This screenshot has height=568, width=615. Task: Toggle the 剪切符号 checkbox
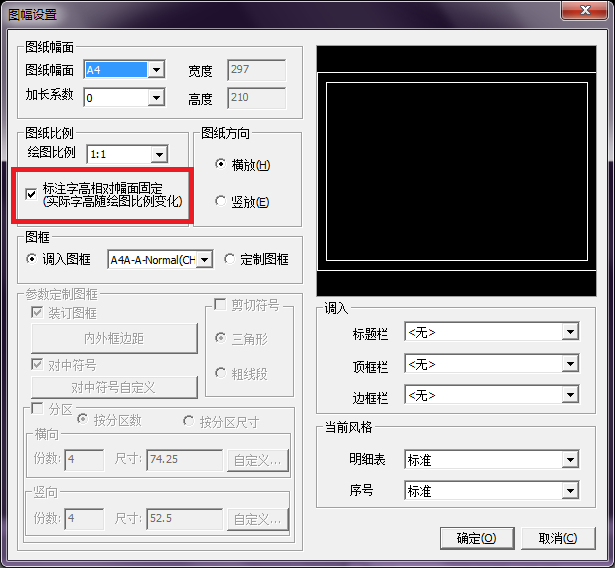click(220, 304)
